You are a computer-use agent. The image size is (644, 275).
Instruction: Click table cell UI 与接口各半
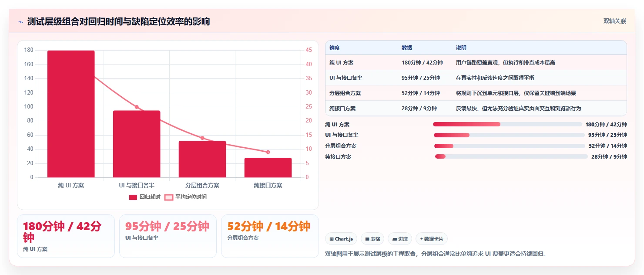point(346,78)
